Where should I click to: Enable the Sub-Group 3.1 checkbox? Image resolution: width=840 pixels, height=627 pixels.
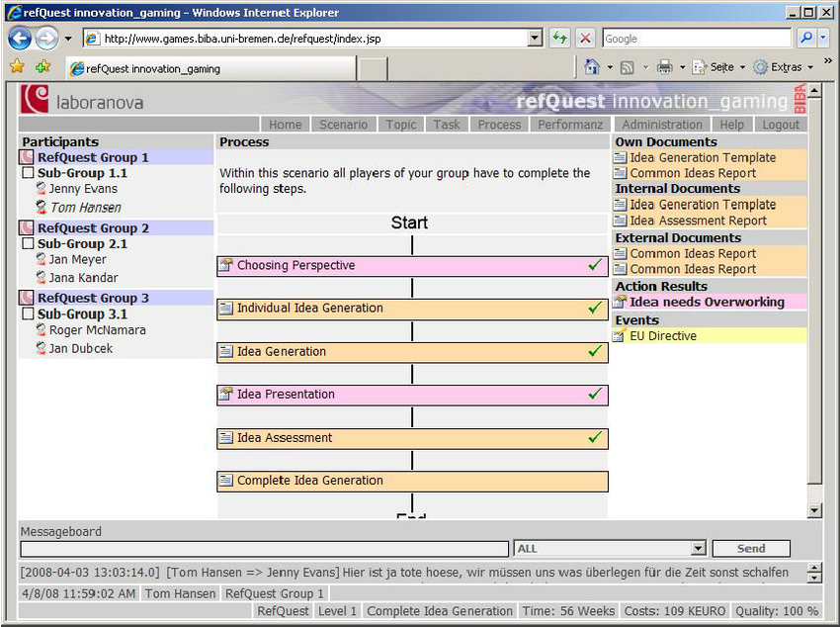[29, 314]
